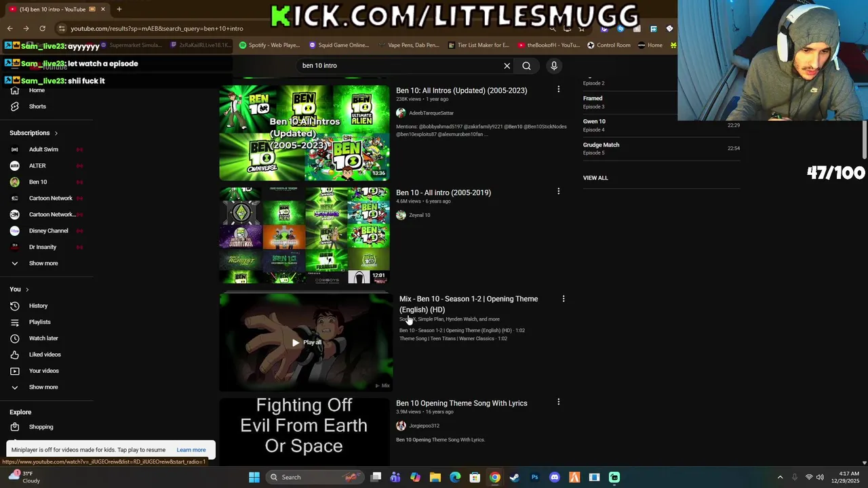
Task: Open the Gwen 10 Episode 4 entry
Action: pyautogui.click(x=661, y=125)
